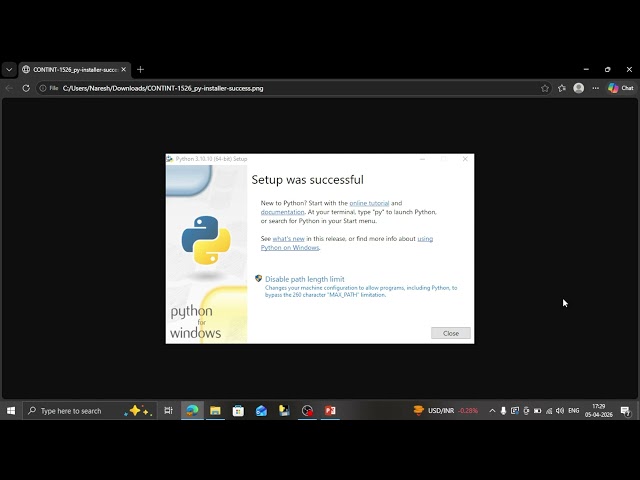Screen dimensions: 640x480
Task: Open the browser profile avatar
Action: (x=578, y=88)
